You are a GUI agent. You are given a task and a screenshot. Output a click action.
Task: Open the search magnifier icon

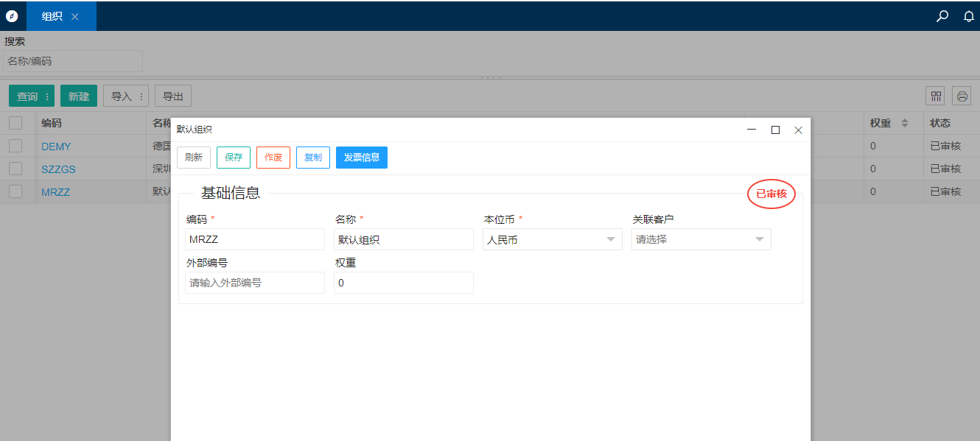942,16
